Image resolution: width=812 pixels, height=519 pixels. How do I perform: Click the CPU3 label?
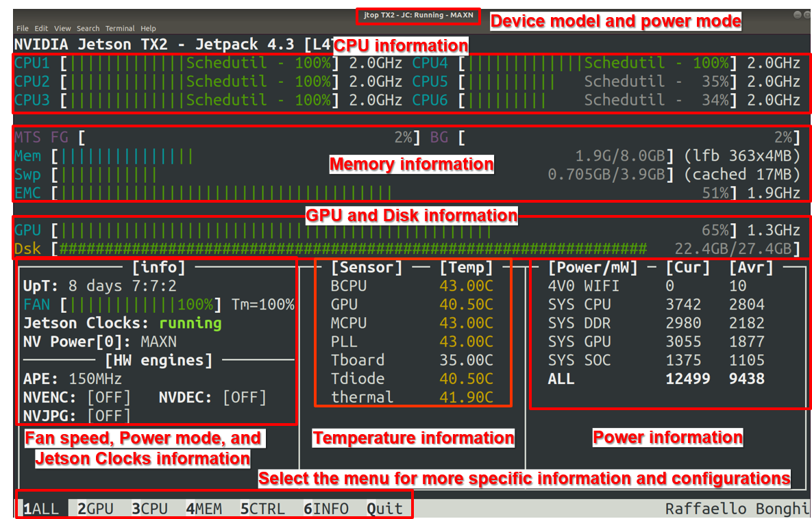pyautogui.click(x=32, y=100)
